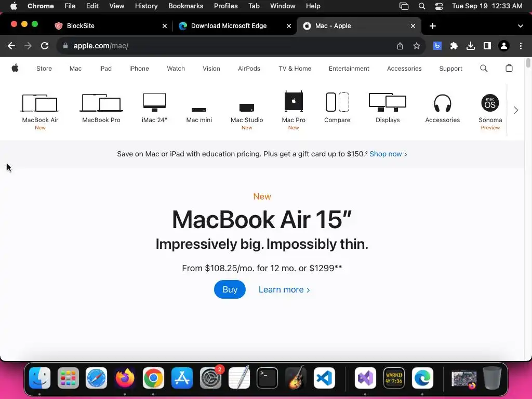Click the Buy button for MacBook Air
The image size is (532, 399).
(230, 289)
